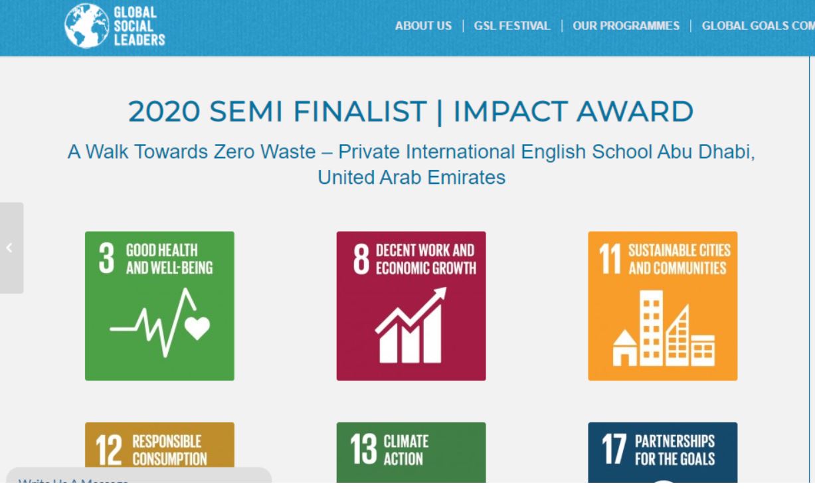
Task: Open the ABOUT US menu
Action: pos(423,26)
